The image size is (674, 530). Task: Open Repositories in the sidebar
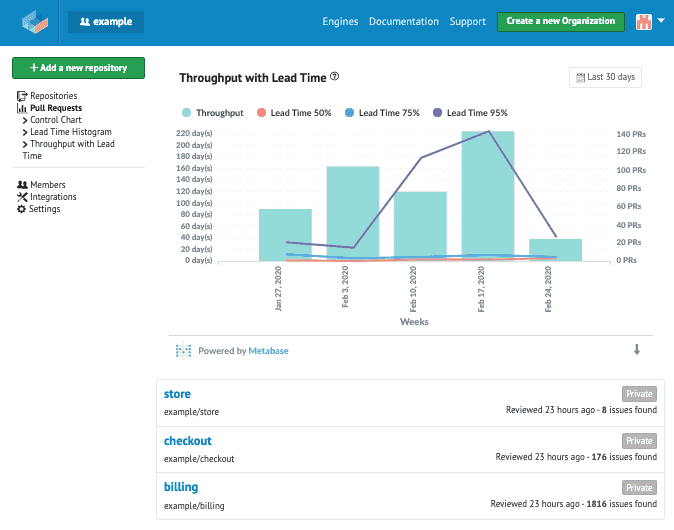[53, 96]
